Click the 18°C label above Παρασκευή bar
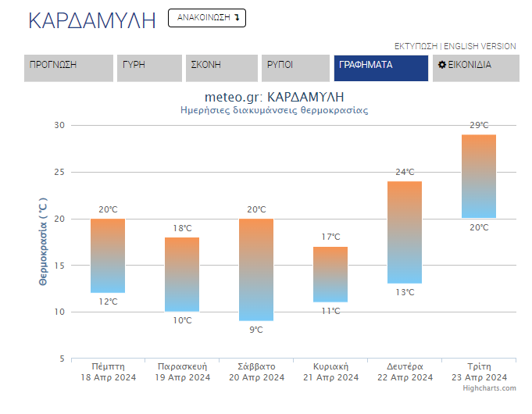Viewport: 532px width, 414px height. coord(182,228)
